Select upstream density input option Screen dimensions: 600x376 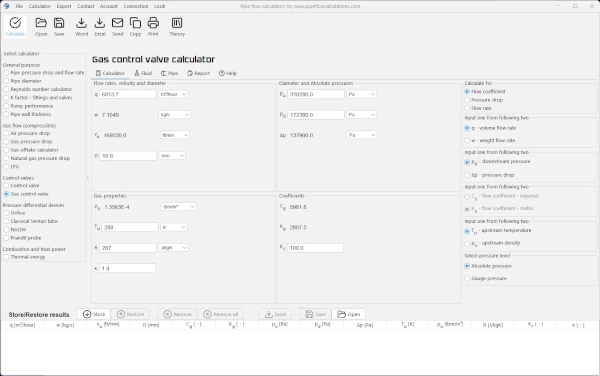(492, 243)
